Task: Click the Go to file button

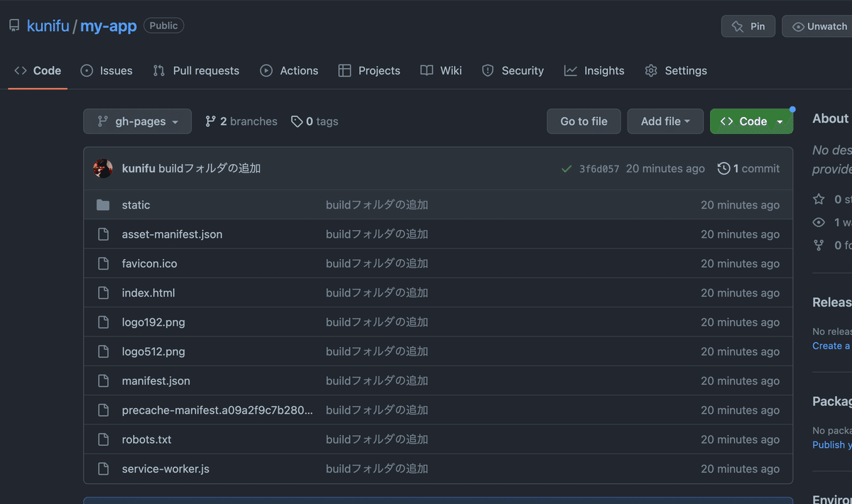Action: click(x=584, y=121)
